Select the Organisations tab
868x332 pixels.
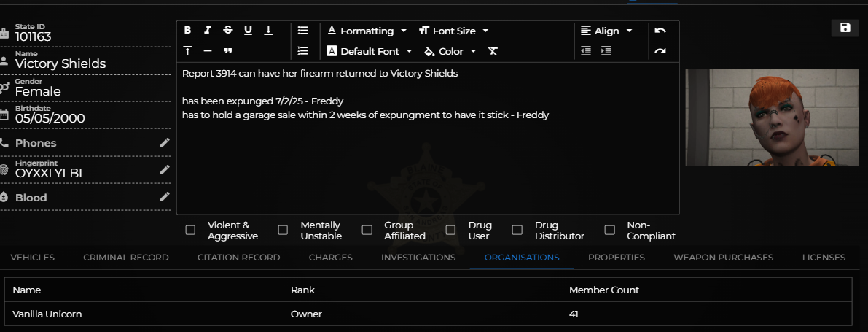tap(522, 257)
